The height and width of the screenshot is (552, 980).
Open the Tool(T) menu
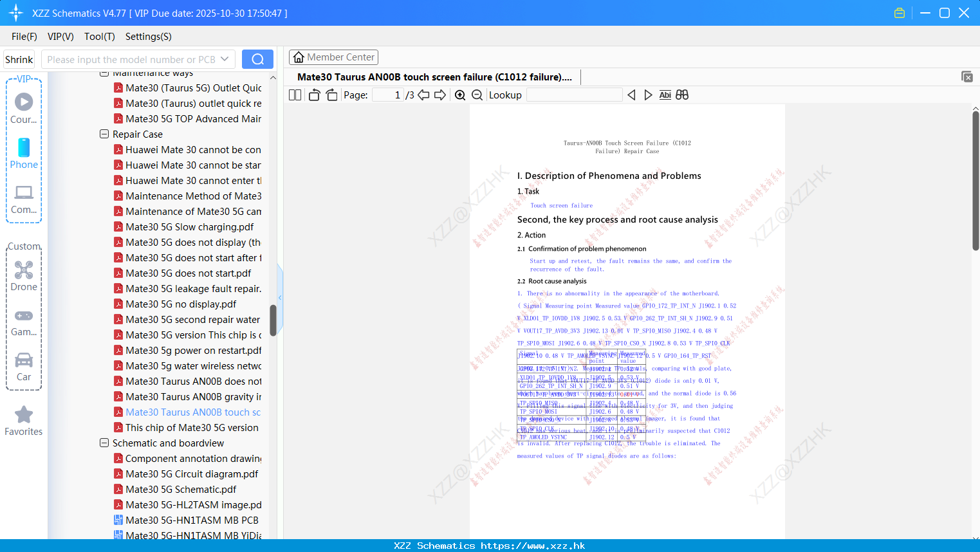pyautogui.click(x=100, y=36)
